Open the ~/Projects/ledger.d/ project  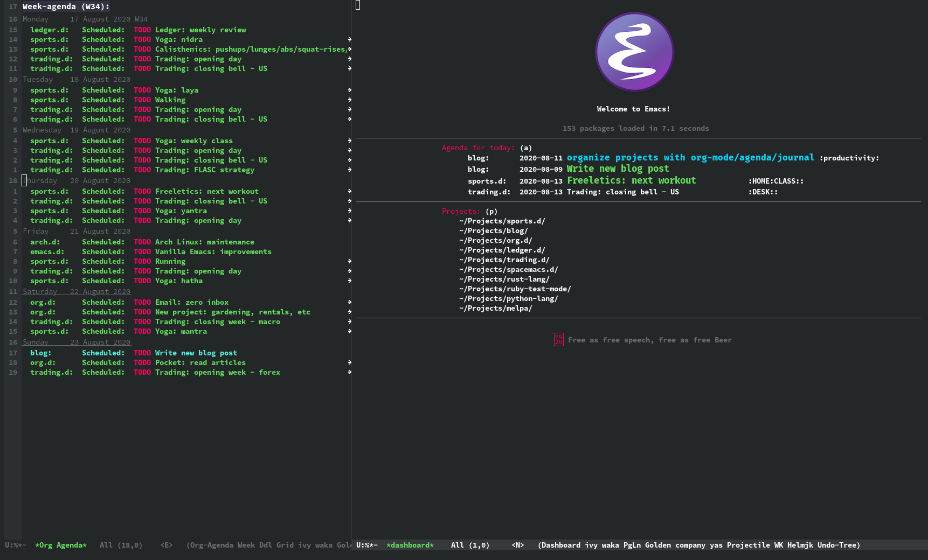[502, 250]
